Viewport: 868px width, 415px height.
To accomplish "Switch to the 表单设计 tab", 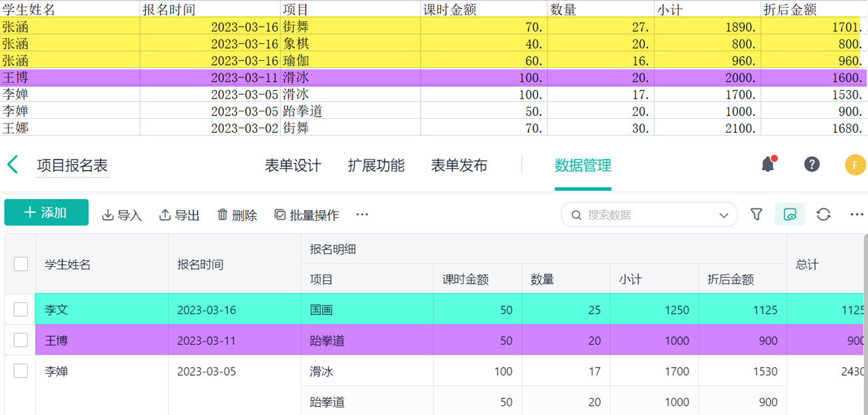I will (x=293, y=165).
